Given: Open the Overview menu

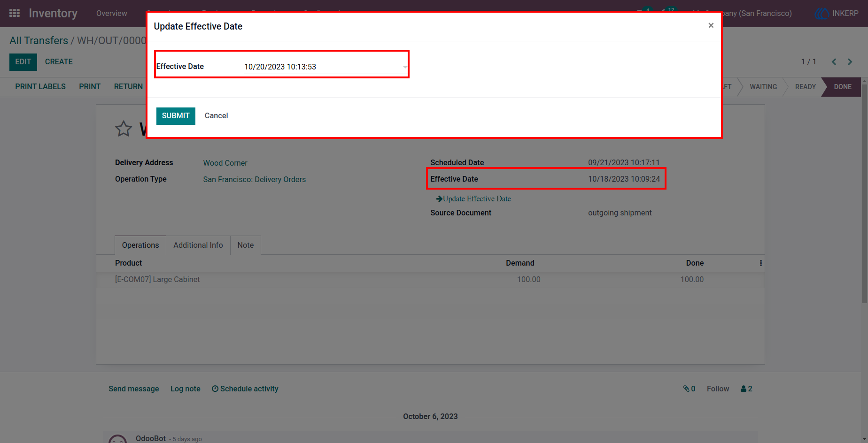Looking at the screenshot, I should [x=111, y=14].
